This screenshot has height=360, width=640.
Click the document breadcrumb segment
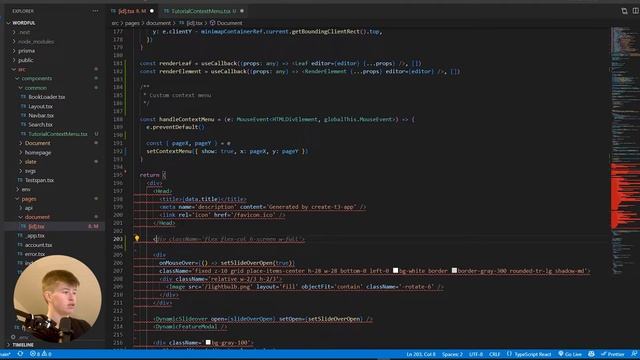pyautogui.click(x=158, y=23)
